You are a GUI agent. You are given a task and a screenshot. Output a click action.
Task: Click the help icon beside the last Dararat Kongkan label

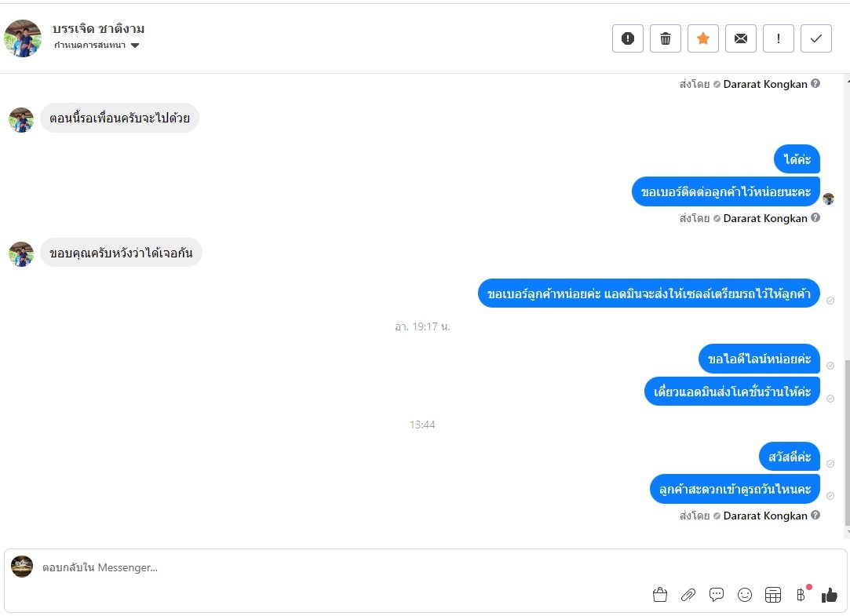coord(815,516)
